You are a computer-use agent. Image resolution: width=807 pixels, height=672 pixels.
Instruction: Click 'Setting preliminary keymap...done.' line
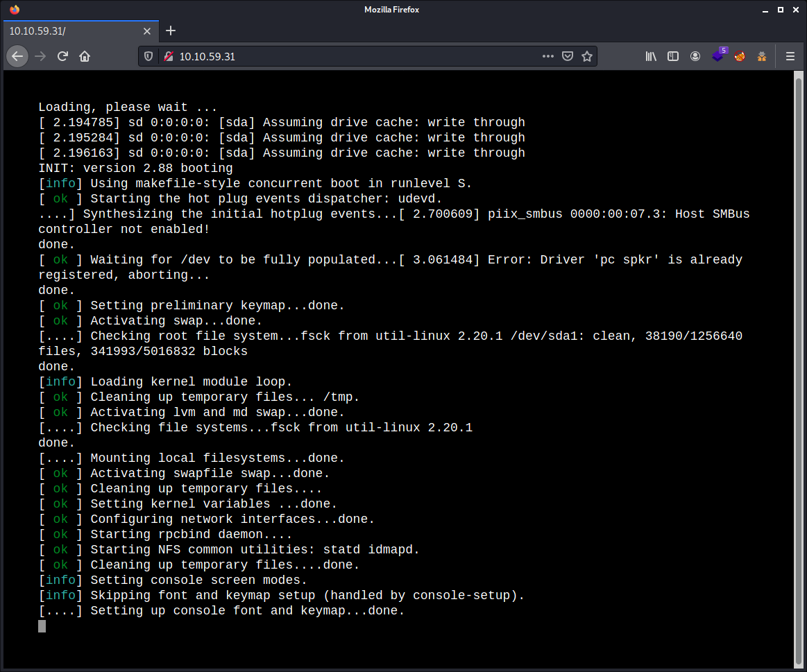(192, 306)
